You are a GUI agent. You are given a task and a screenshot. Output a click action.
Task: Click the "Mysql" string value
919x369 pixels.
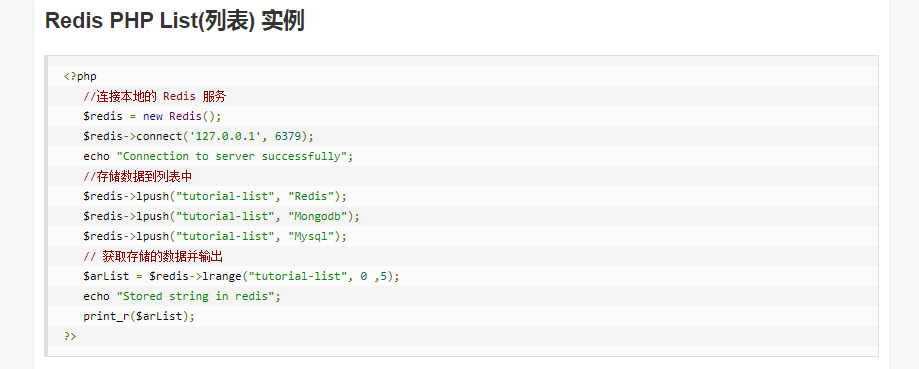tap(311, 236)
